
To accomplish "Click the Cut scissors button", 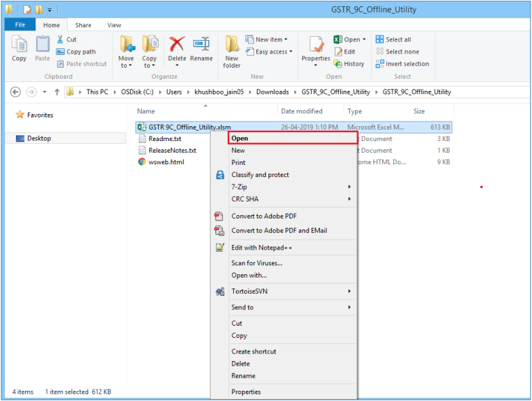I will coord(67,39).
